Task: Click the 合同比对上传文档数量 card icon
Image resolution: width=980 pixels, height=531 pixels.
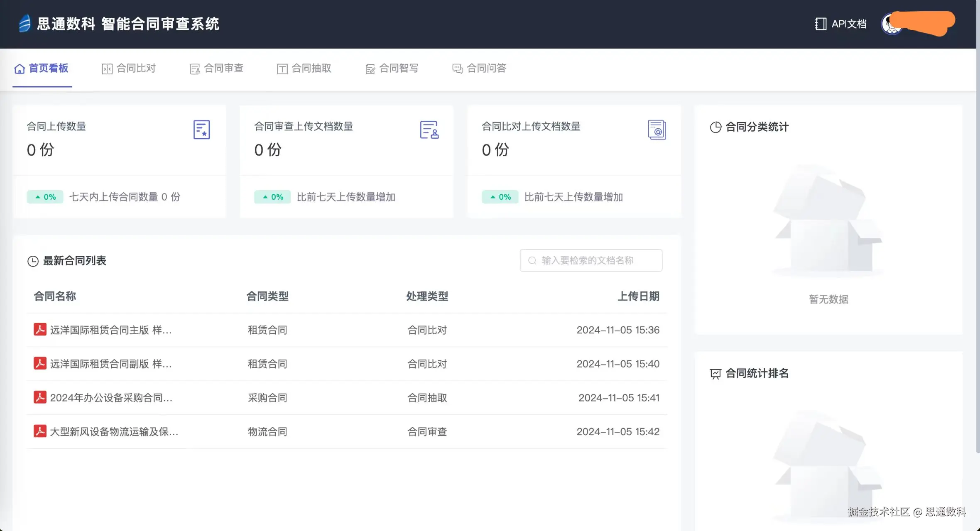Action: tap(657, 130)
